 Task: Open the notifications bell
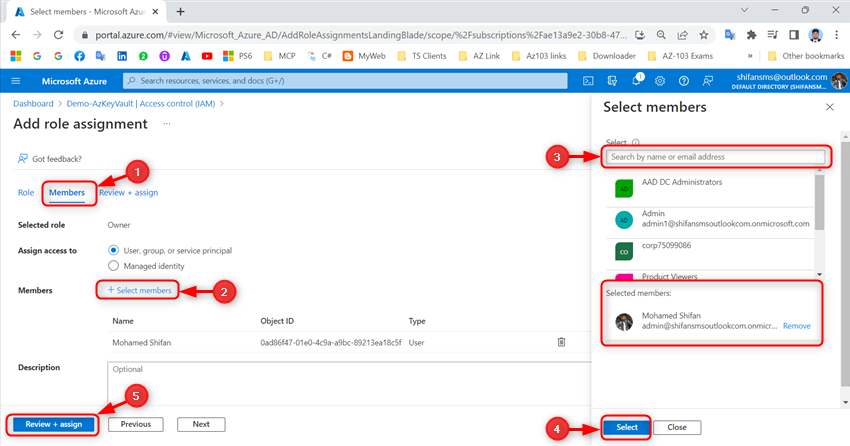636,81
